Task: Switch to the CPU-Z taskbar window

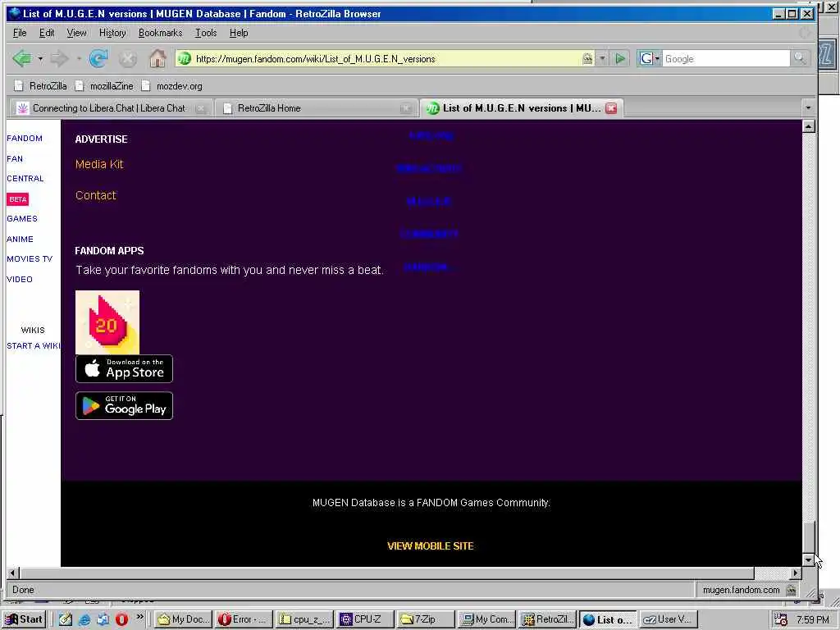Action: click(367, 619)
